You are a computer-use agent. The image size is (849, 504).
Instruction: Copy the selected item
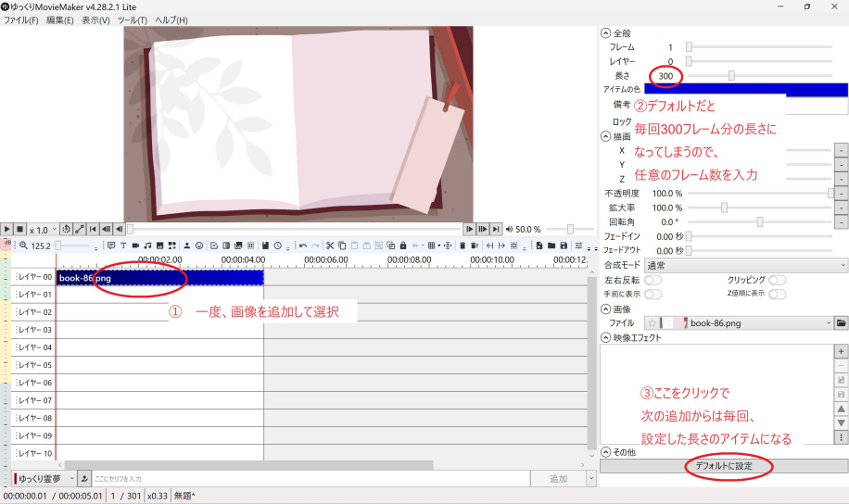[342, 246]
